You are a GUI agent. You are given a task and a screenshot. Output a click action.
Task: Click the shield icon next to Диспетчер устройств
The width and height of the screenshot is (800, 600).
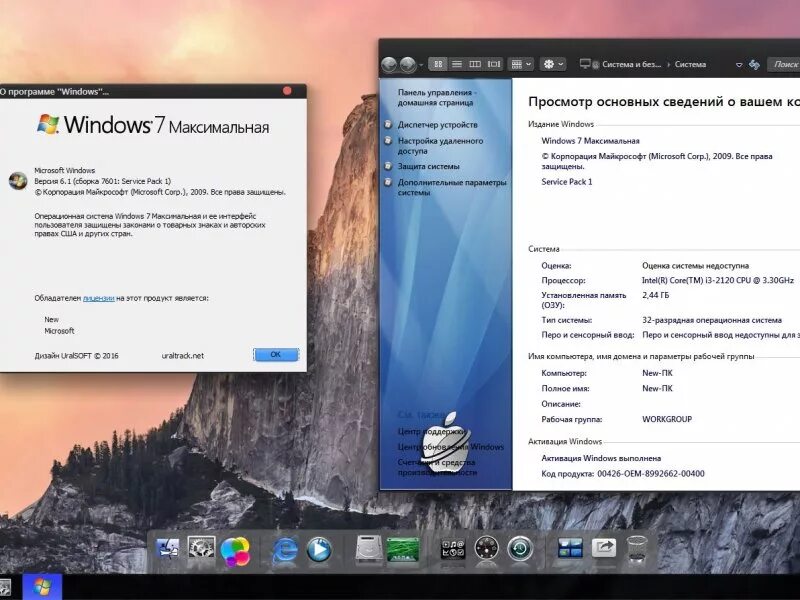pyautogui.click(x=388, y=124)
